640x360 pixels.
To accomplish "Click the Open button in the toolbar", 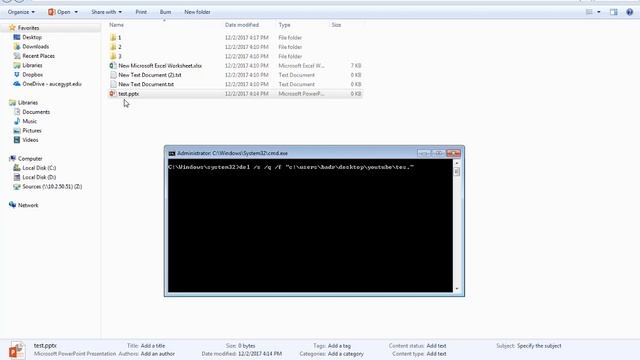I will click(x=60, y=12).
